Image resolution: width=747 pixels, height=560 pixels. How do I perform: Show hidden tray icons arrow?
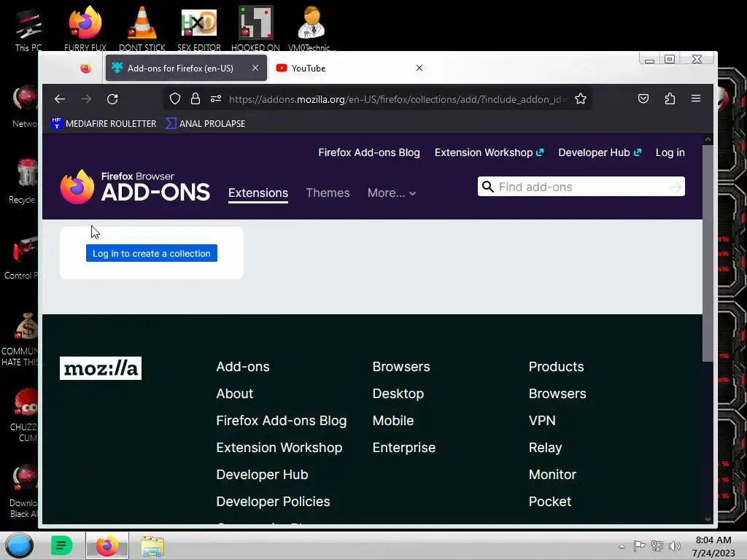click(x=622, y=546)
